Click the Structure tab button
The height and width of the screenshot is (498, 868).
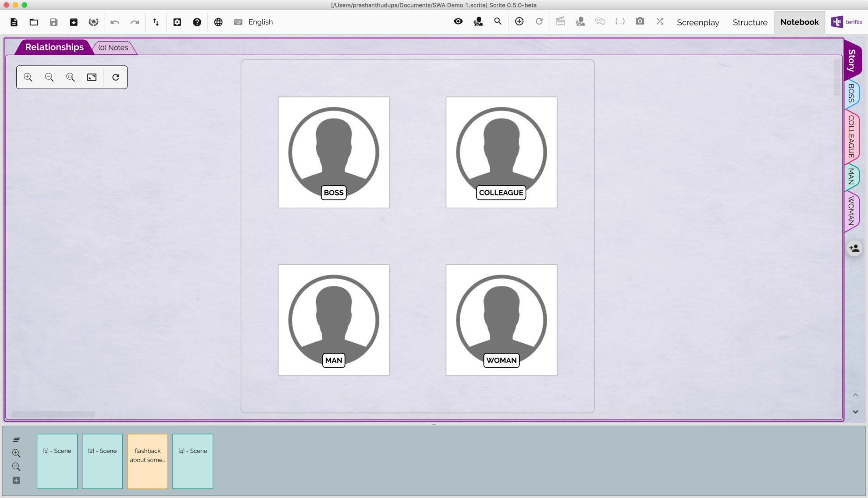click(x=750, y=22)
